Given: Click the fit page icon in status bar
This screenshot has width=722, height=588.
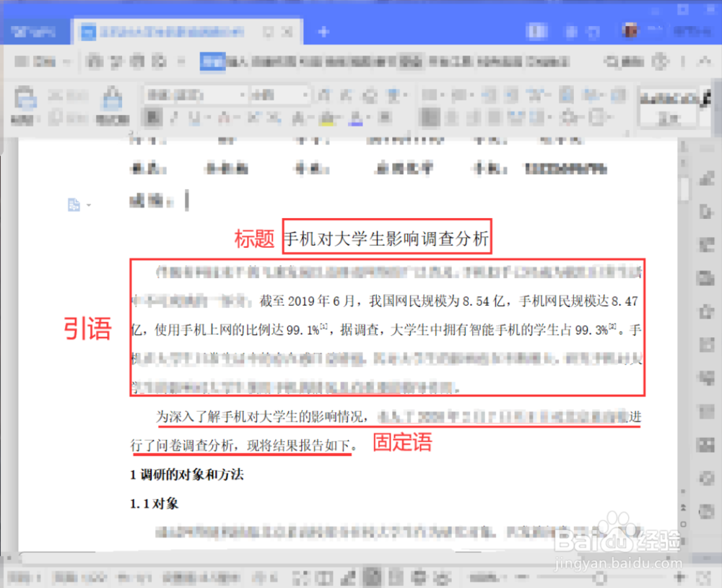Looking at the screenshot, I should tap(703, 577).
